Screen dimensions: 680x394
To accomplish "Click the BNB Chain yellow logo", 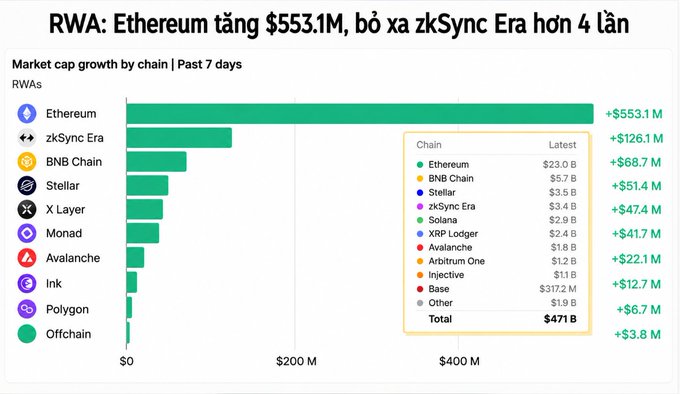I will (27, 162).
